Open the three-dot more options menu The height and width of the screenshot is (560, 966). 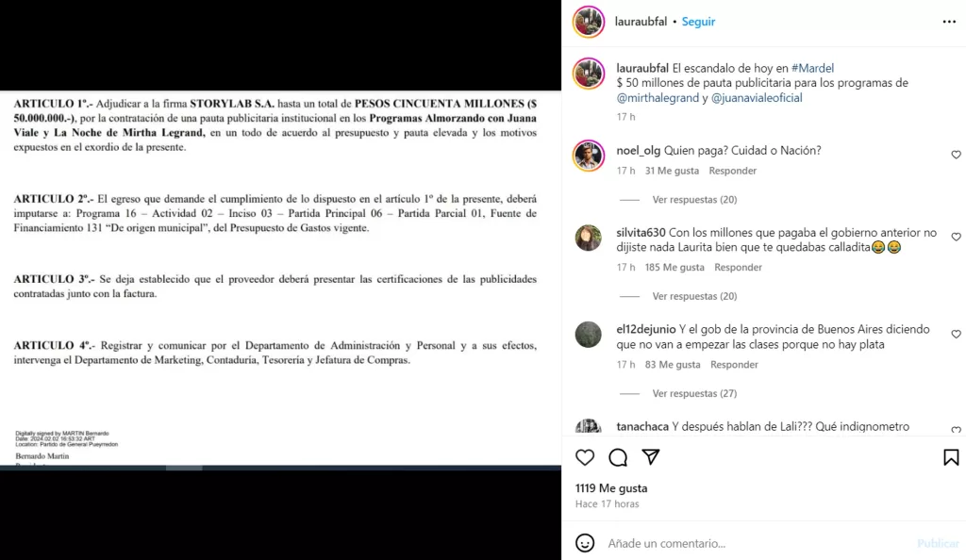coord(949,22)
